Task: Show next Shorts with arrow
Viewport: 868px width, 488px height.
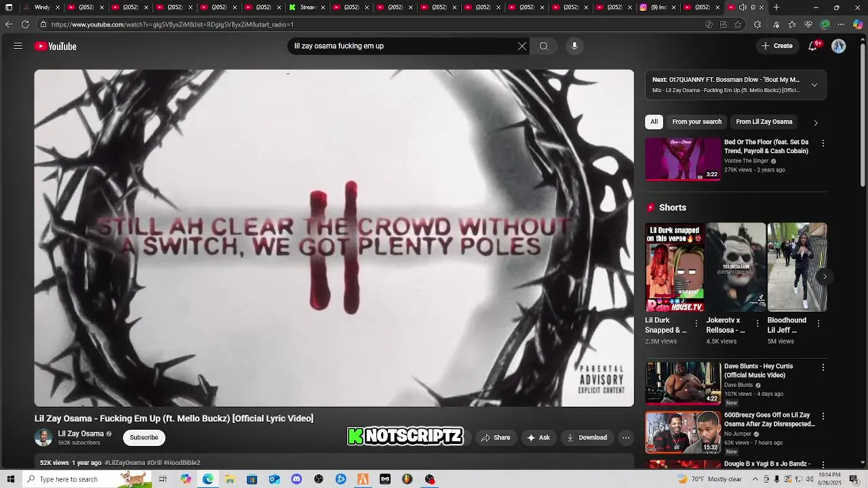Action: [x=825, y=277]
